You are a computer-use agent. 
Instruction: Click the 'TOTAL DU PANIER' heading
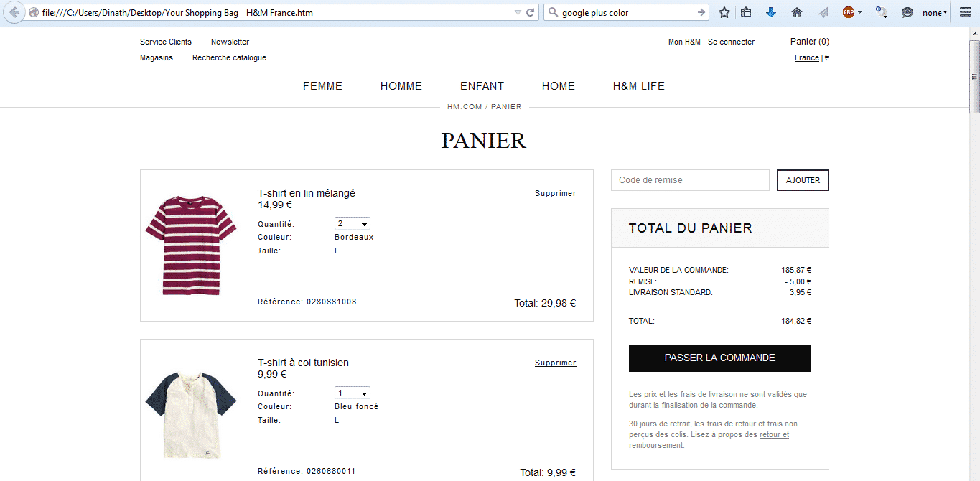[691, 228]
